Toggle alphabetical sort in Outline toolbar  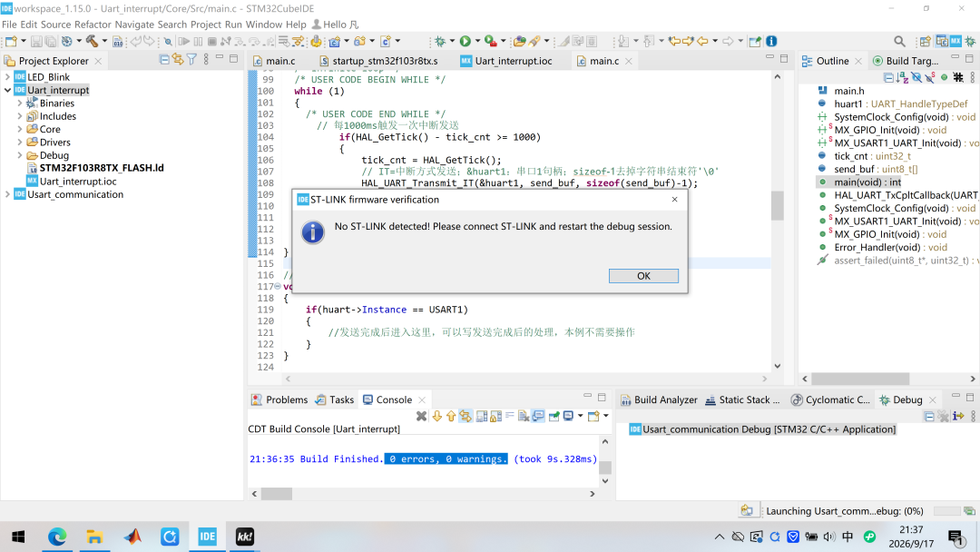click(x=902, y=77)
